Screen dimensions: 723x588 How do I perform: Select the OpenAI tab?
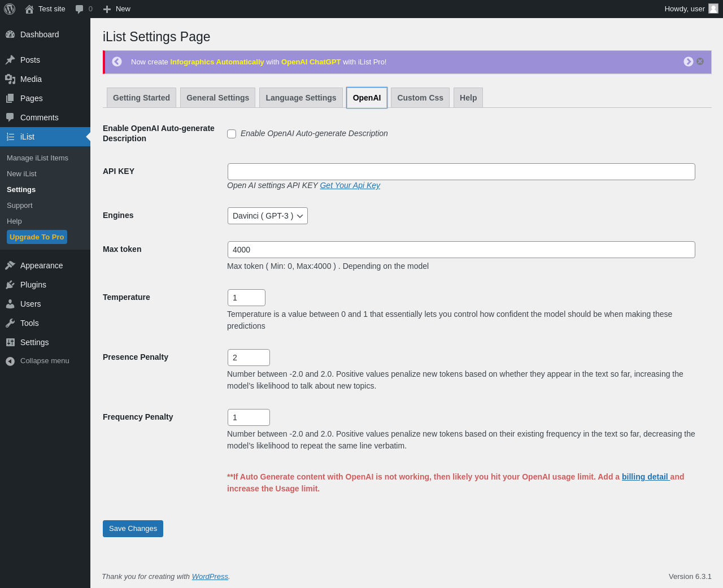(x=367, y=98)
